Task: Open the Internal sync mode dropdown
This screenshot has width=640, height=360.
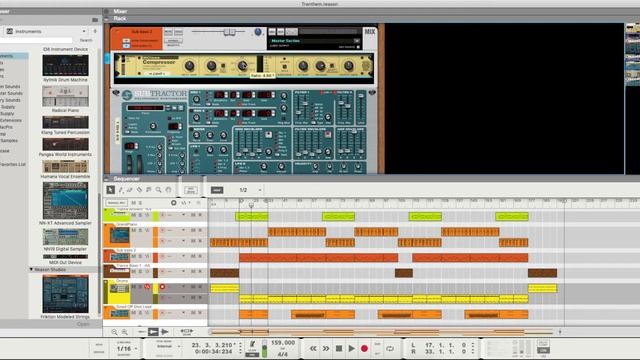Action: [x=167, y=346]
